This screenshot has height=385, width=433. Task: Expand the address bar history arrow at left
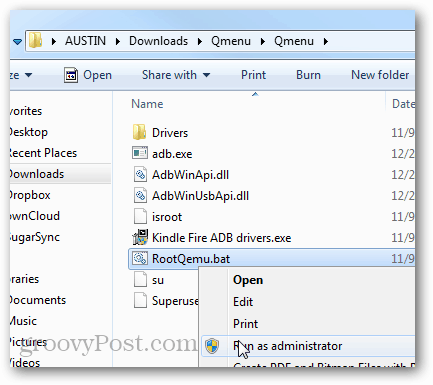17,42
